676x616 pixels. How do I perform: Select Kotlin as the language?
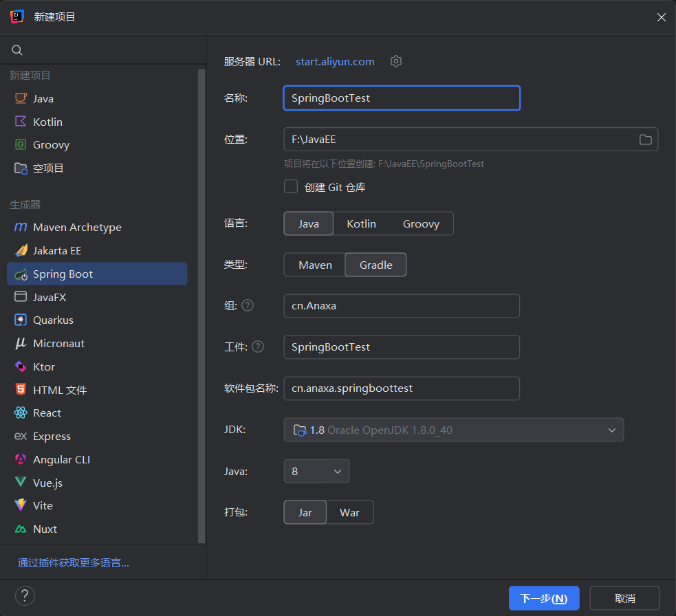click(x=361, y=223)
